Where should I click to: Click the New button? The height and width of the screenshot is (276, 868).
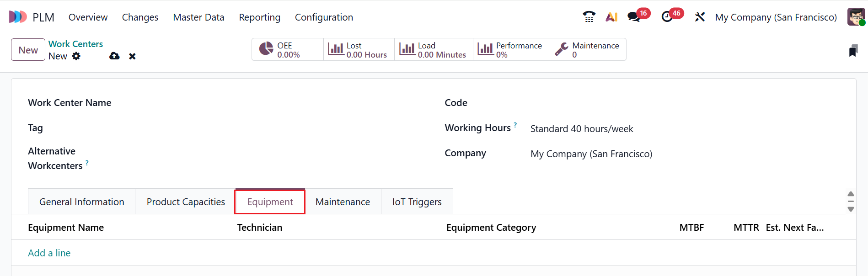click(28, 50)
